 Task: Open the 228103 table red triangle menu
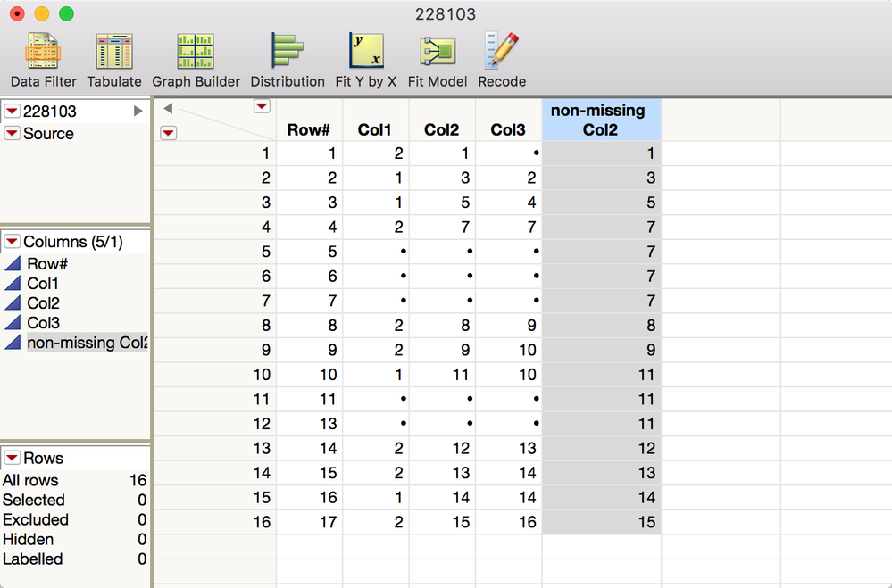coord(12,111)
